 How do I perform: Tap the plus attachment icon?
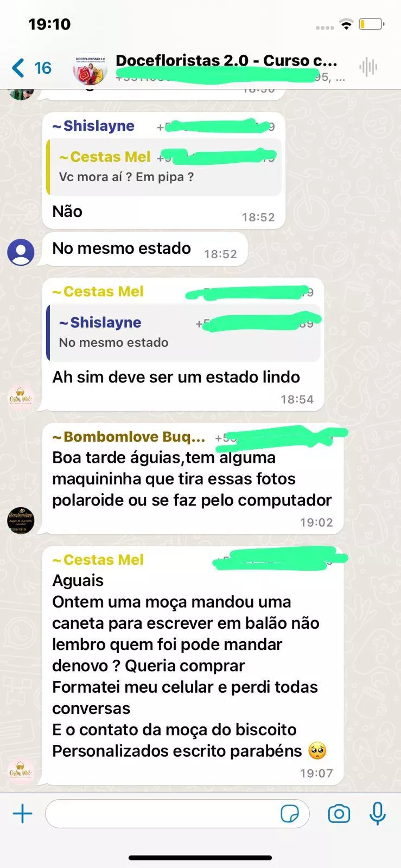pos(23,814)
